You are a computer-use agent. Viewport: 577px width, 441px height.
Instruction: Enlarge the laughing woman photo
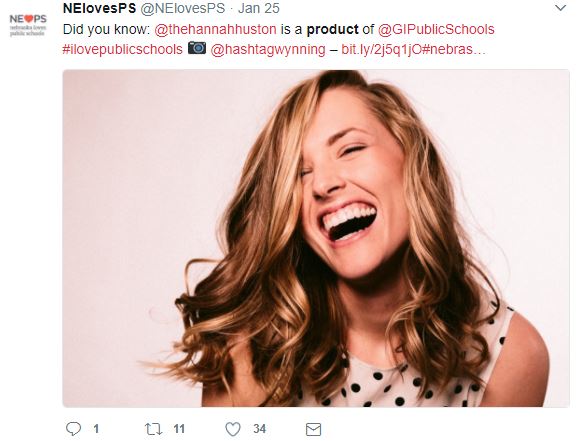316,238
